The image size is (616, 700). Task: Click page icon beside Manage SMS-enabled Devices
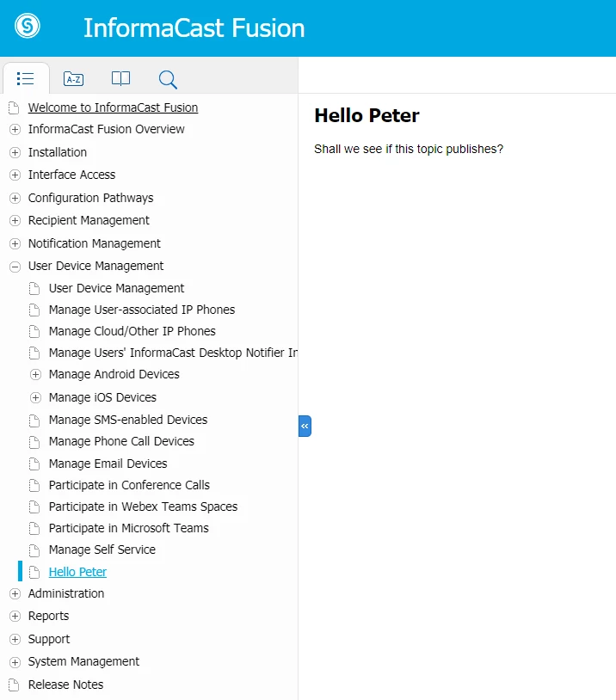click(x=34, y=421)
